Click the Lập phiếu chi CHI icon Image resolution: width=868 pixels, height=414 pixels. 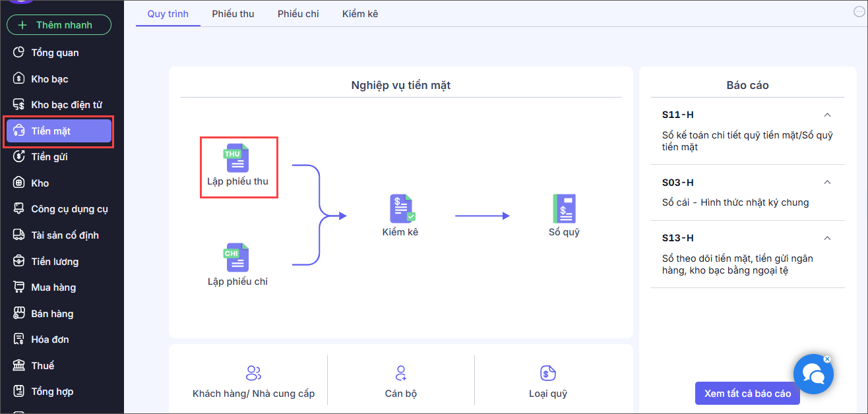(237, 258)
